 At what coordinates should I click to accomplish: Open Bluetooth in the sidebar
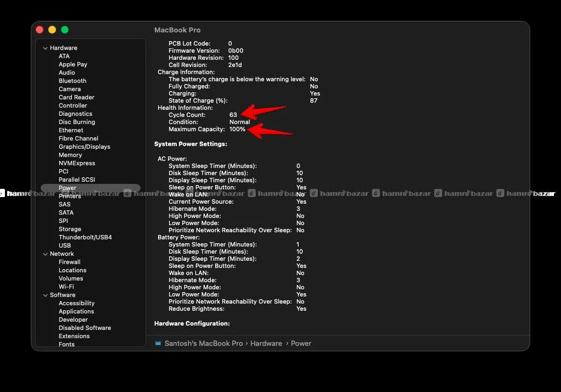(72, 81)
